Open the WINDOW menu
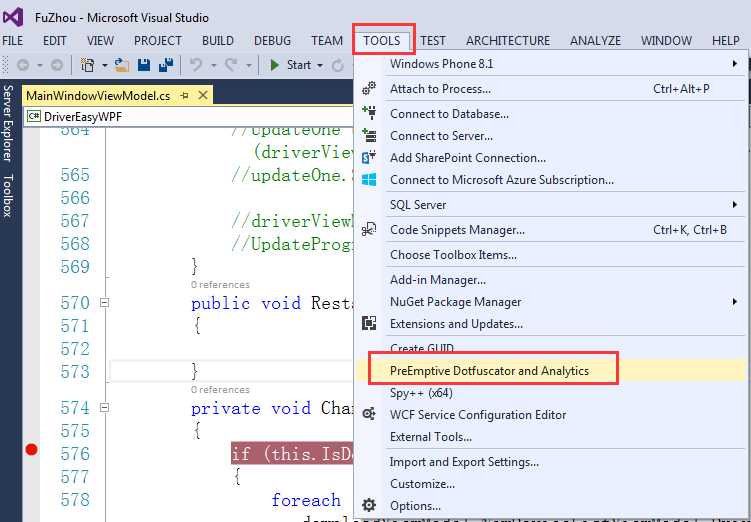751x522 pixels. pos(666,41)
